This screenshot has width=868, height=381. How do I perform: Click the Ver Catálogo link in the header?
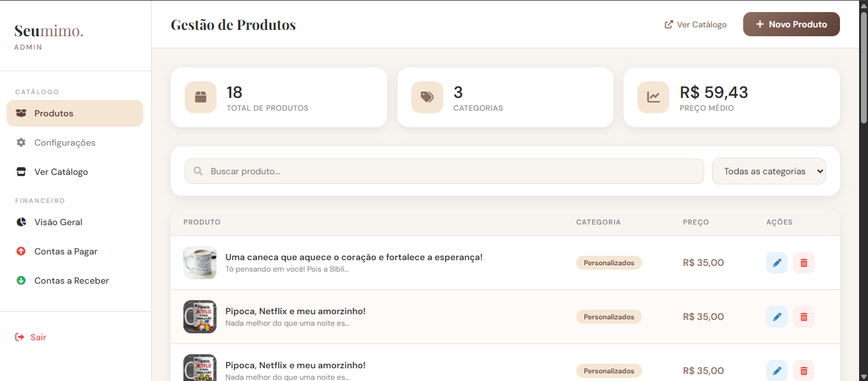(x=695, y=24)
